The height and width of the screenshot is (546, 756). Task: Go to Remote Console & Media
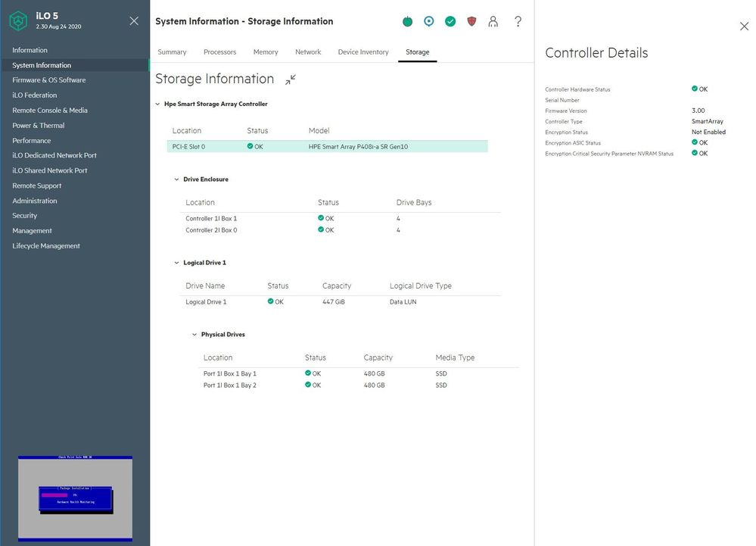click(x=50, y=111)
